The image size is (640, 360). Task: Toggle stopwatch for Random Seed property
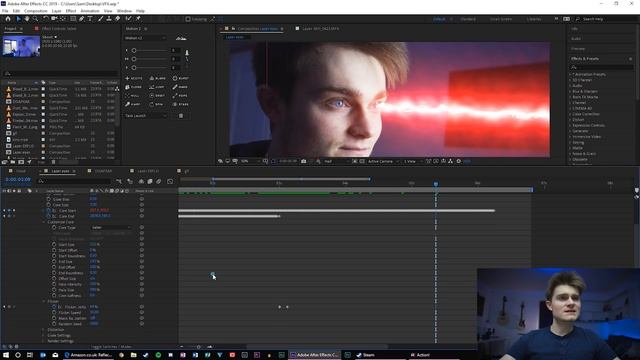pyautogui.click(x=54, y=324)
